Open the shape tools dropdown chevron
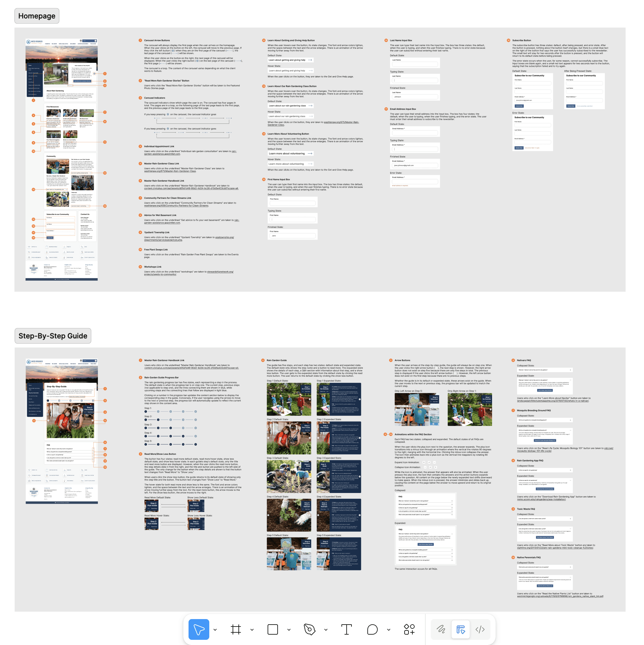644x645 pixels. (289, 630)
